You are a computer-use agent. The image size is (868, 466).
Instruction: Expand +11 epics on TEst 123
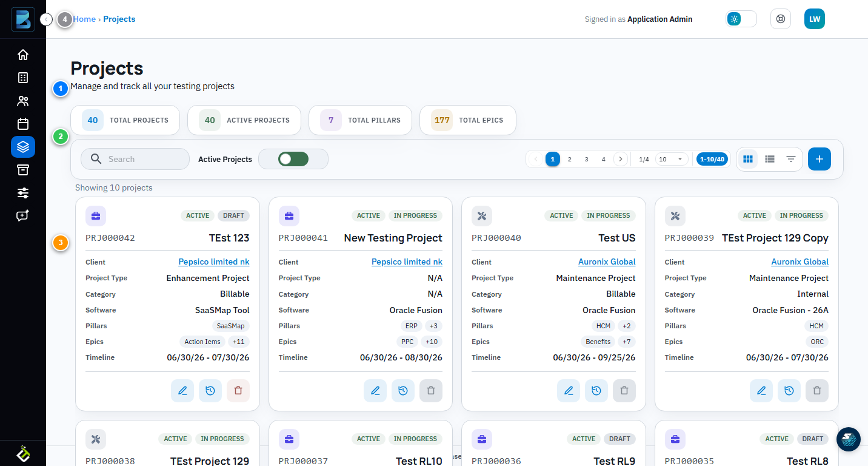coord(239,342)
